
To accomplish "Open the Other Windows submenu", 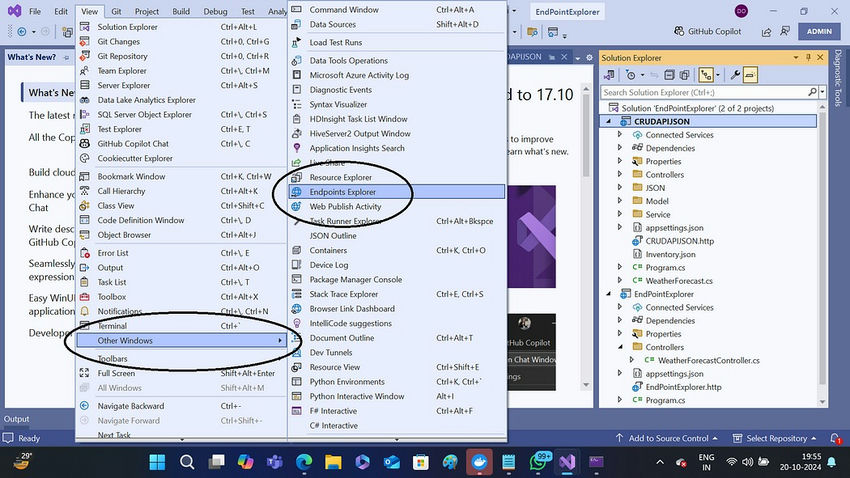I will (182, 340).
